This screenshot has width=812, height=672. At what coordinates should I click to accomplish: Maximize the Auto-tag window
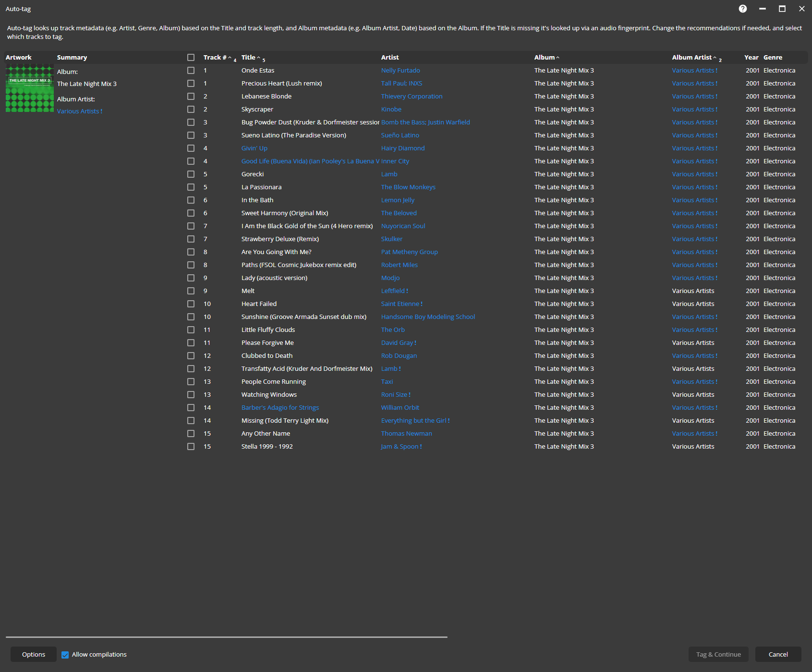point(782,9)
